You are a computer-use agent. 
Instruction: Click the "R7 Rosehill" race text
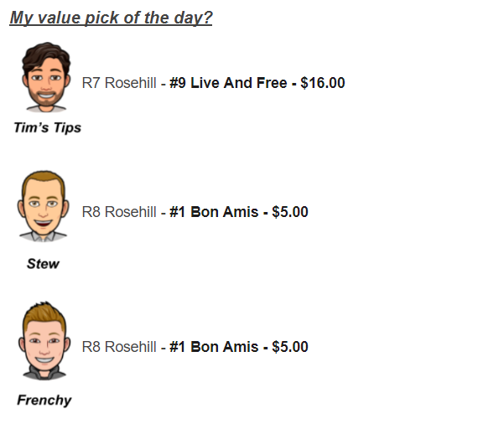[119, 83]
